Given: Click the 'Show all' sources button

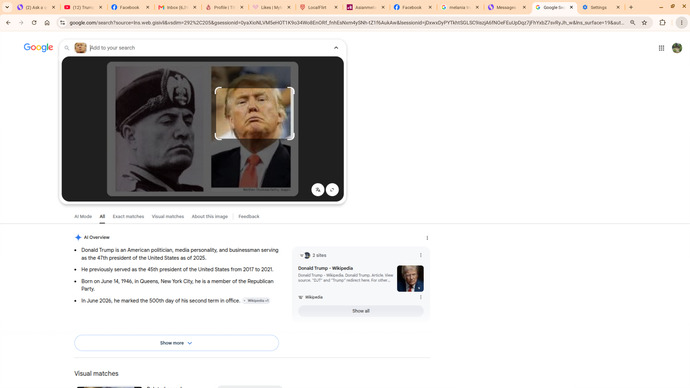Looking at the screenshot, I should pyautogui.click(x=361, y=311).
